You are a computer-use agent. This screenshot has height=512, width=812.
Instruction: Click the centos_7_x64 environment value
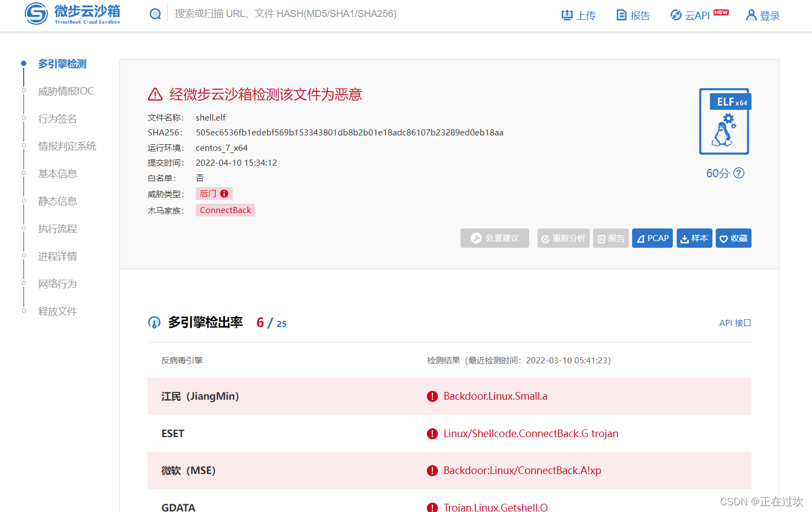point(222,148)
